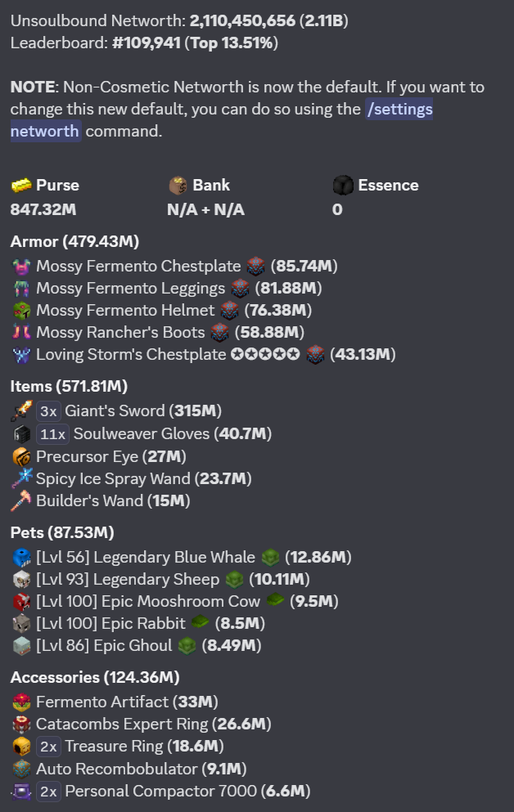Click the Mossy Fermento Chestplate icon
514x812 pixels.
(21, 267)
